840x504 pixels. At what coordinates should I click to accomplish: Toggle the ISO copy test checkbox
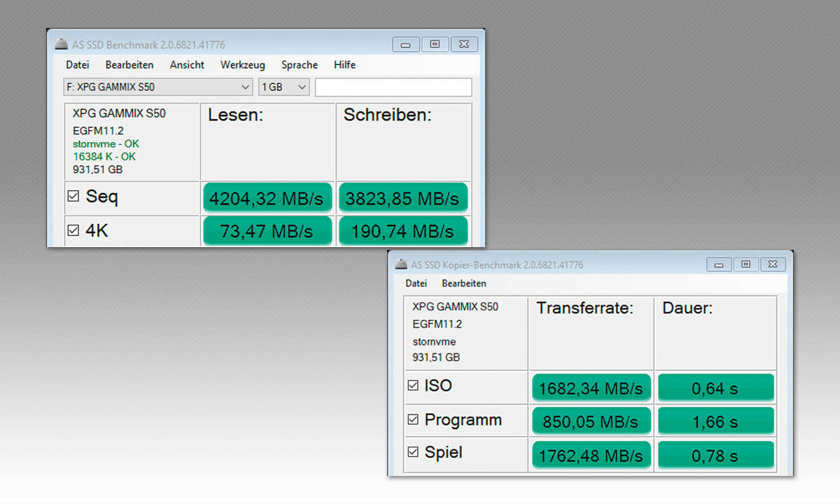coord(413,385)
